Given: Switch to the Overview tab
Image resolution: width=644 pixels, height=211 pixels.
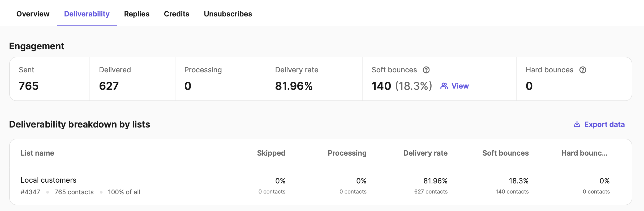Looking at the screenshot, I should pyautogui.click(x=33, y=14).
